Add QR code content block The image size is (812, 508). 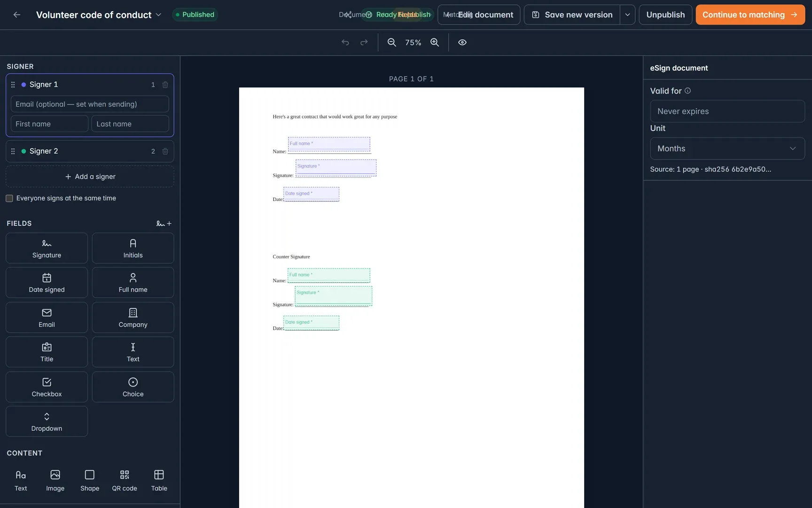125,481
